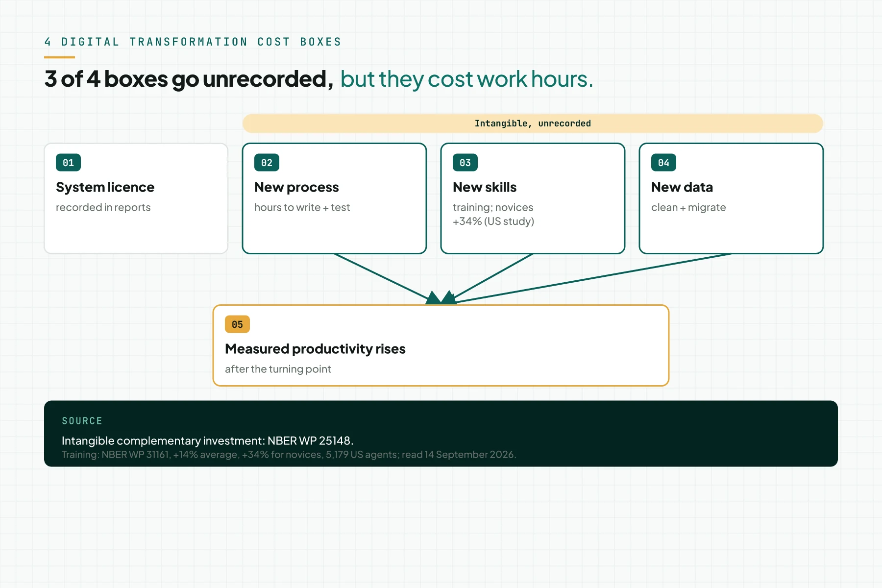Click 'after the turning point' text

[278, 369]
